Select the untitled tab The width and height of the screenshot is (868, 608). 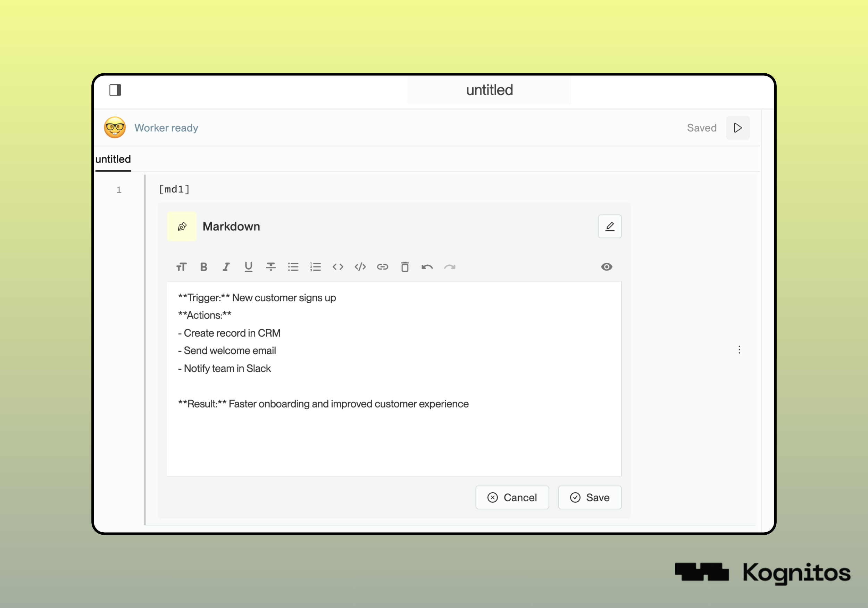click(x=113, y=159)
